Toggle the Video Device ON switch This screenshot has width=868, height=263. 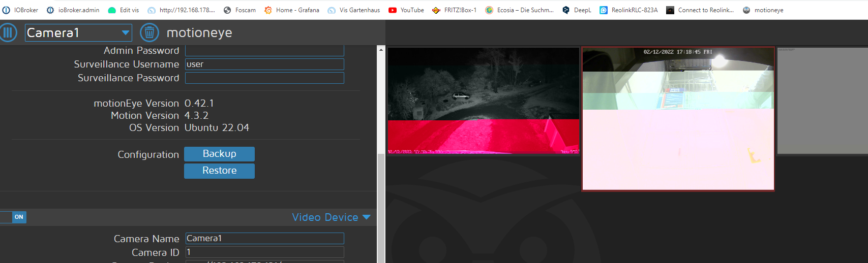[x=13, y=217]
